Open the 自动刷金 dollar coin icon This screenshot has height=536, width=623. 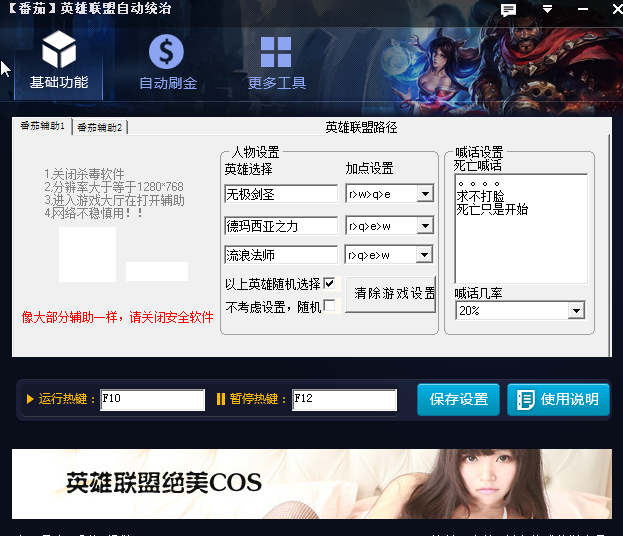tap(166, 52)
